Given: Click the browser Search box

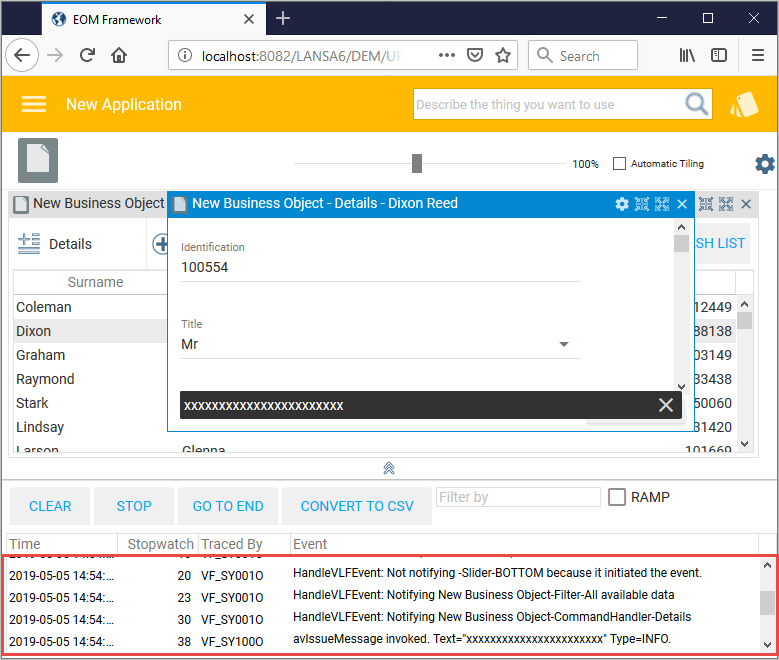Looking at the screenshot, I should click(583, 55).
